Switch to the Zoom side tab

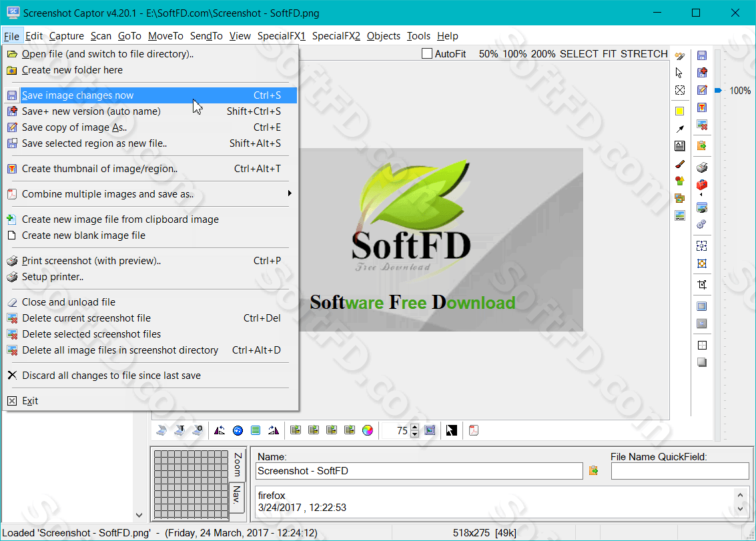tap(238, 465)
